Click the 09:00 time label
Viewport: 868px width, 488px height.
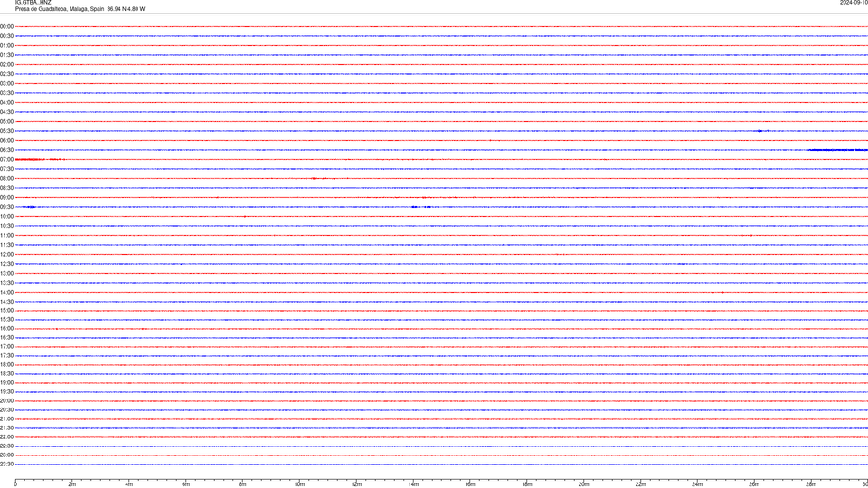point(6,198)
